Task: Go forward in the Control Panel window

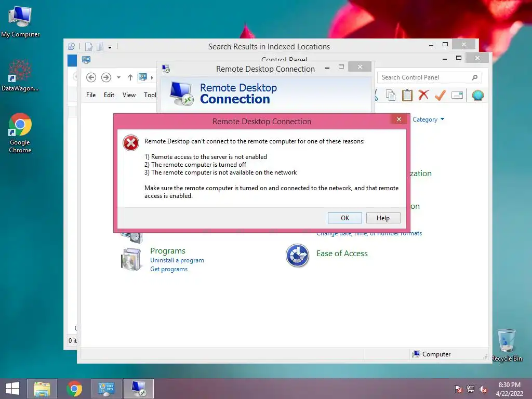Action: tap(106, 77)
